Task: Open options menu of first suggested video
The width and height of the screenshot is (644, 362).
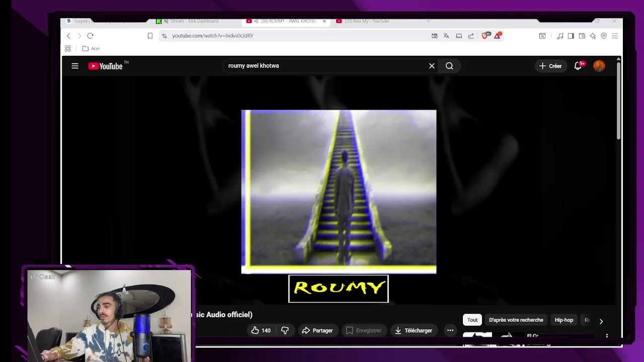Action: (607, 336)
